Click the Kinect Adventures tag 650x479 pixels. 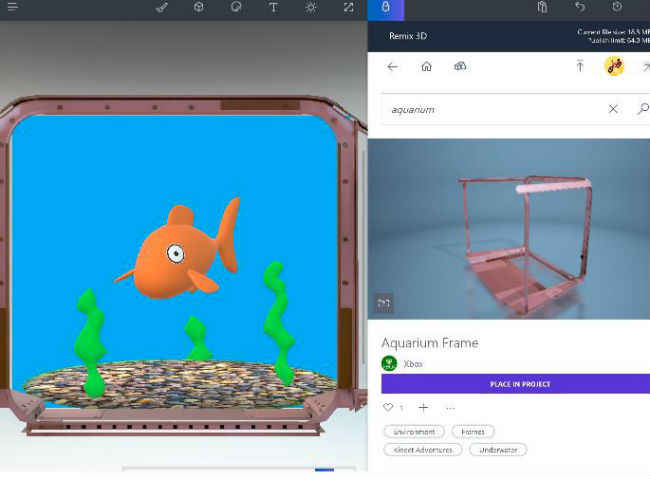click(422, 450)
